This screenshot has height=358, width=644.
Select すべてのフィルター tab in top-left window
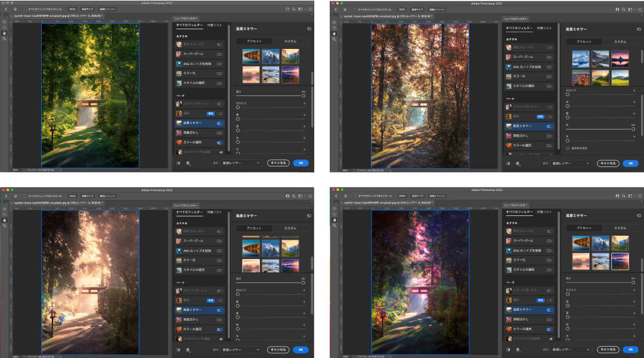[190, 25]
